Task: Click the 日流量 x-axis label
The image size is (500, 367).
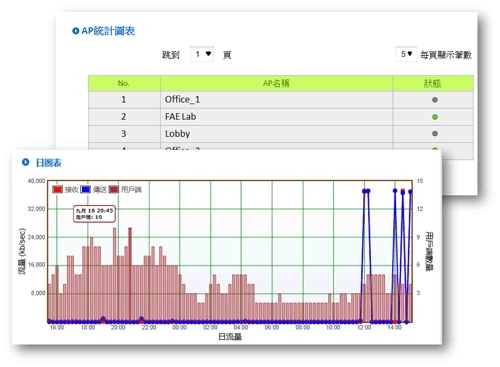Action: pos(230,337)
